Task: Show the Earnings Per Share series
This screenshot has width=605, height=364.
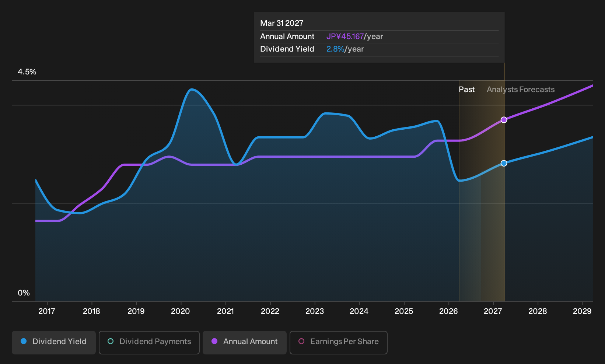Action: pyautogui.click(x=339, y=343)
